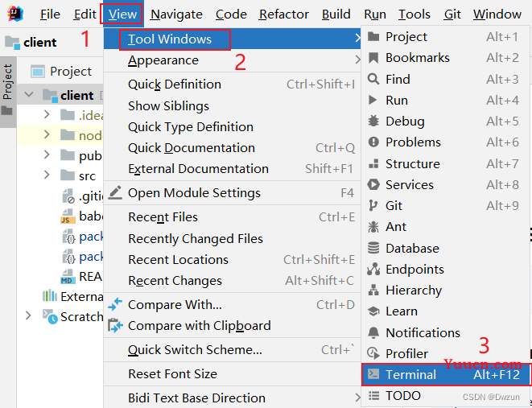Select Reset Font Size
Image resolution: width=532 pixels, height=408 pixels.
[232, 373]
